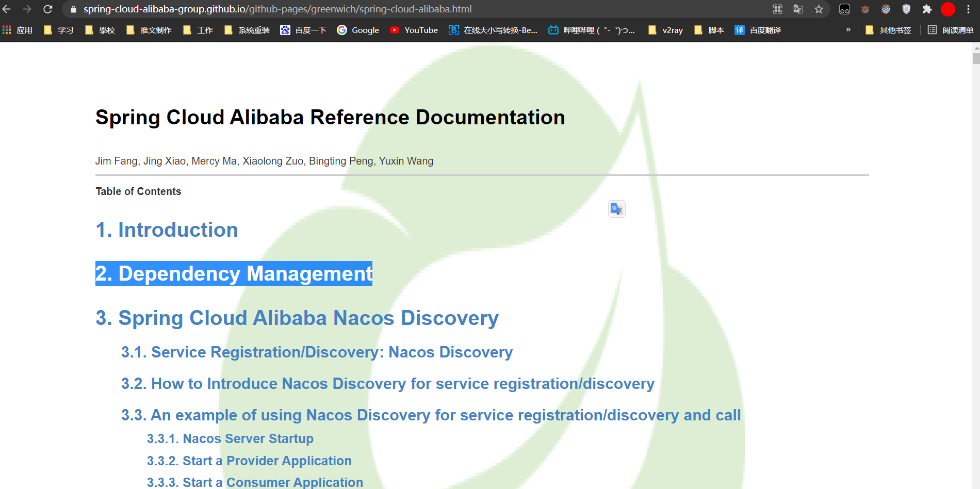Show hidden bookmarks via double chevron
The width and height of the screenshot is (980, 489).
pyautogui.click(x=848, y=30)
